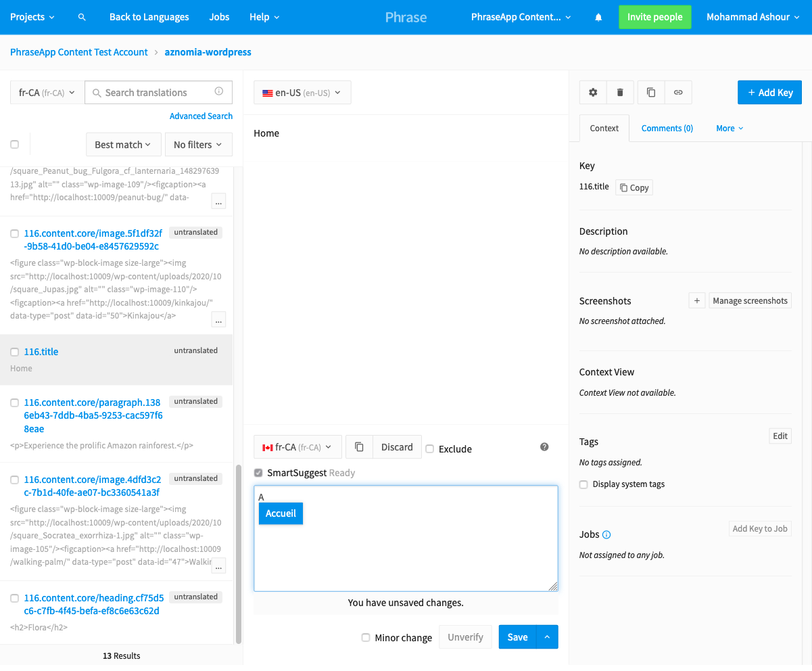This screenshot has width=812, height=671.
Task: Click the Add Key button
Action: click(769, 92)
